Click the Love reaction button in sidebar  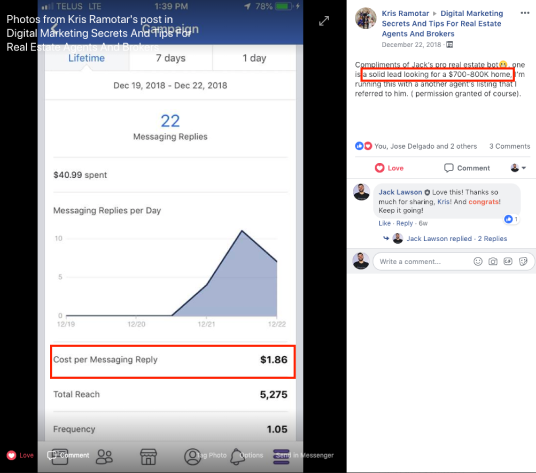tap(389, 168)
